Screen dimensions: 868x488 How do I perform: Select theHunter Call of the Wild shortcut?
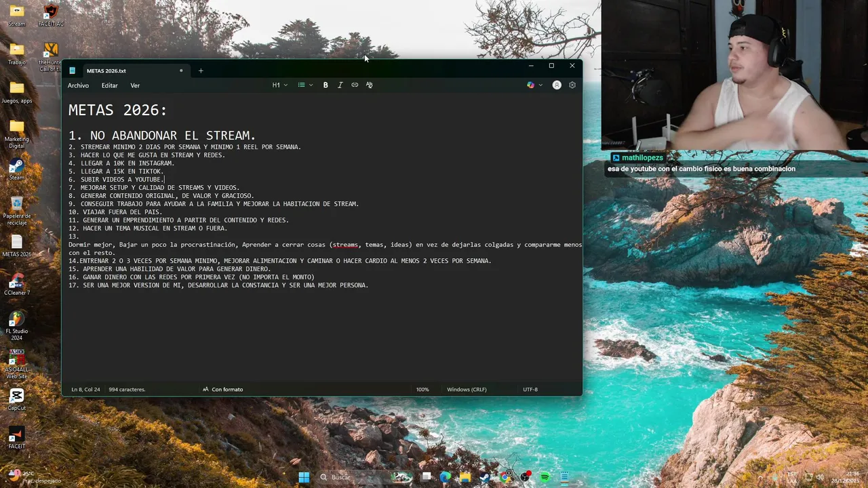tap(51, 57)
